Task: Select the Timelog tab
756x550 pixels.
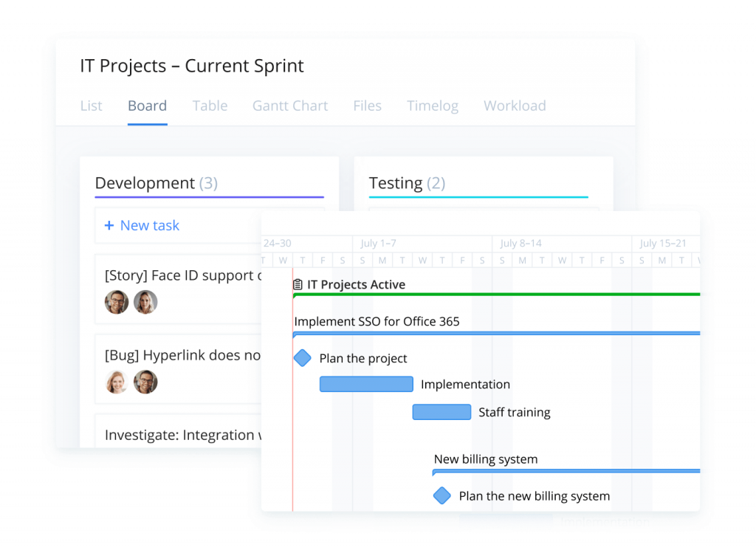Action: 432,106
